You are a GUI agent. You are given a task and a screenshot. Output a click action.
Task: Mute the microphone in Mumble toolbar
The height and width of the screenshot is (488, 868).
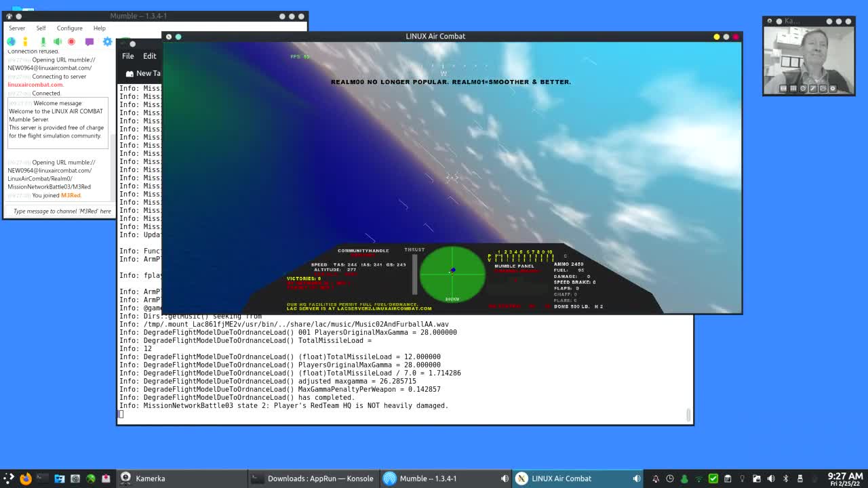click(x=43, y=42)
